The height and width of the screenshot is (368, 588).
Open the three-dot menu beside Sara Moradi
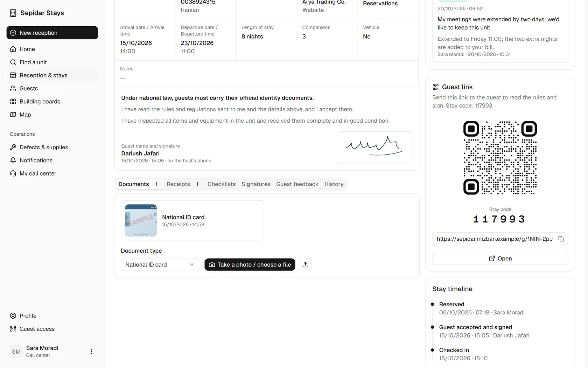pos(91,352)
